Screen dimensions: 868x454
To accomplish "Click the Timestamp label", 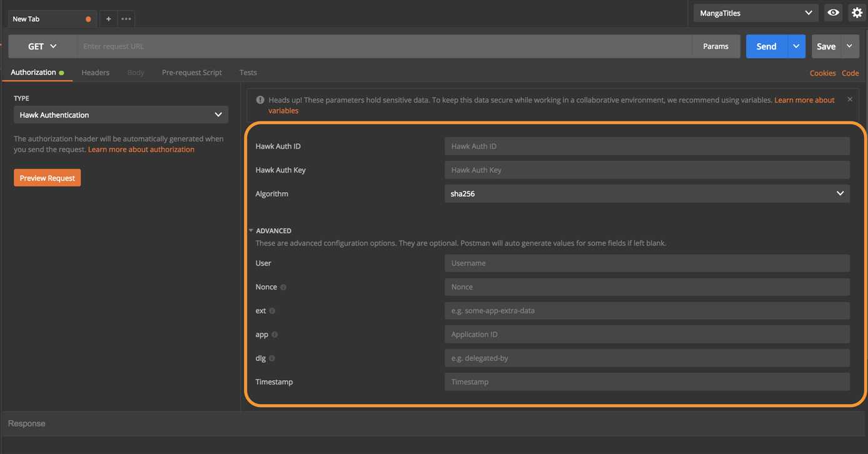I will (x=274, y=382).
